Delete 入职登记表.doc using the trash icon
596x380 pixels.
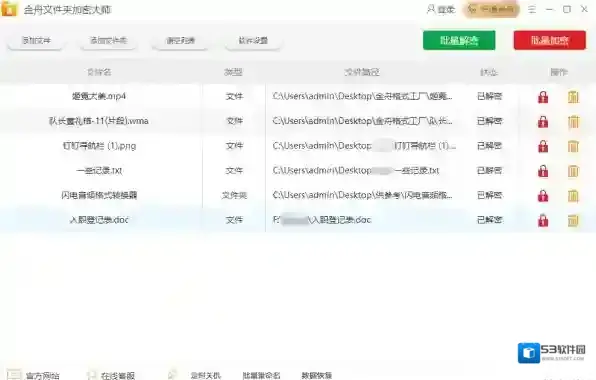[573, 220]
